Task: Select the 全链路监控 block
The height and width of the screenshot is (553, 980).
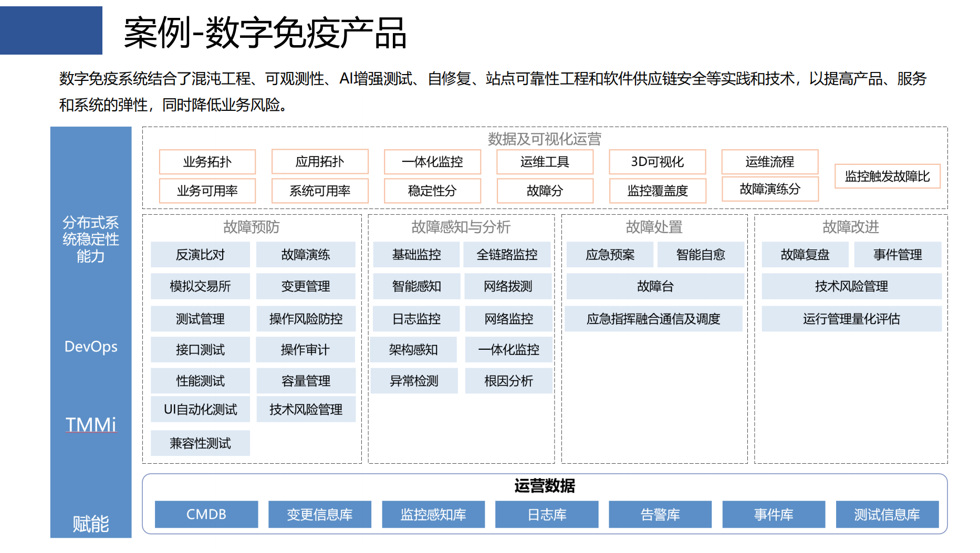Action: click(507, 255)
